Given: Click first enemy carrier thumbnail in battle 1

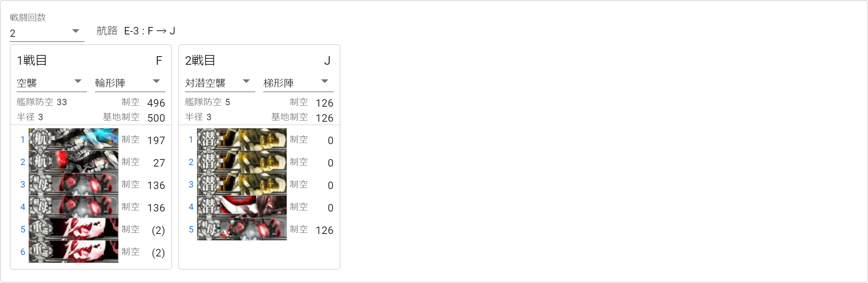Looking at the screenshot, I should coord(73,139).
